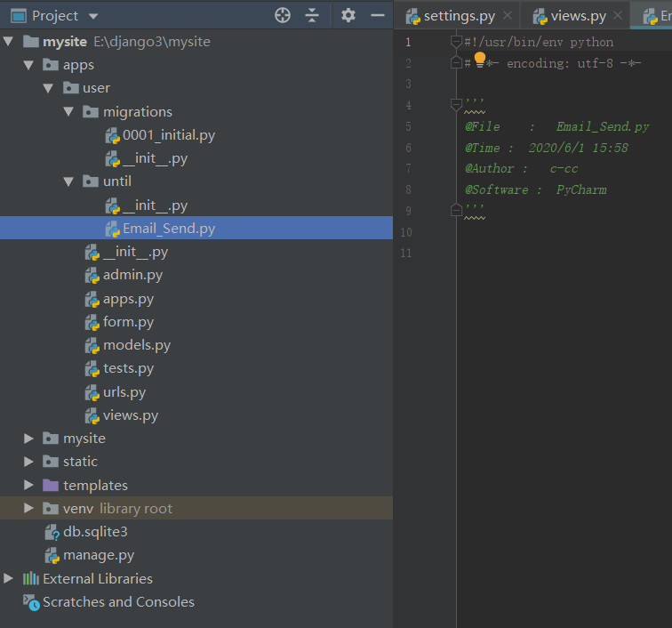672x628 pixels.
Task: Open form.py file
Action: (x=128, y=322)
